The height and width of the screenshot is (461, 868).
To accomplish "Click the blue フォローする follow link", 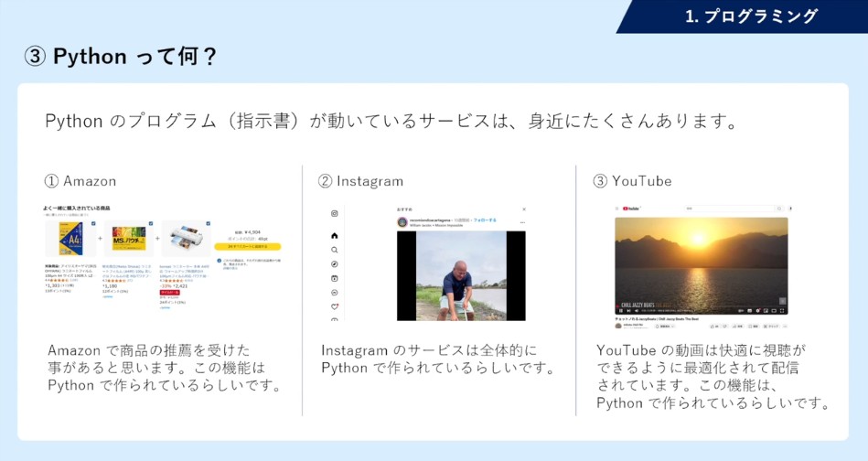I will pos(485,220).
